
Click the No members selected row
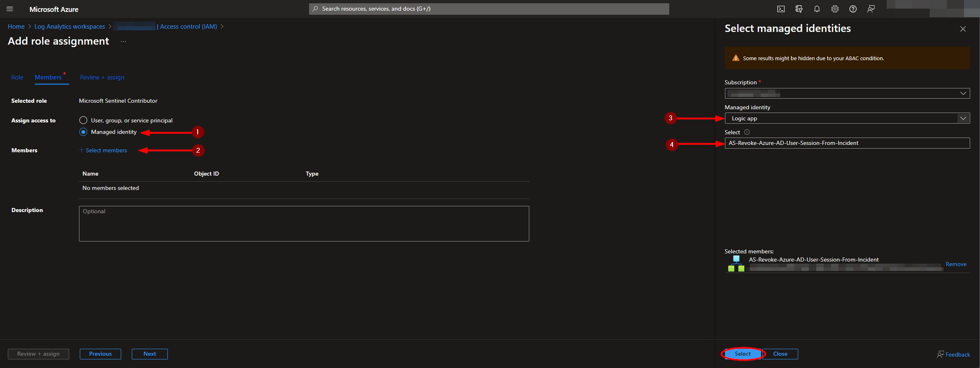304,188
